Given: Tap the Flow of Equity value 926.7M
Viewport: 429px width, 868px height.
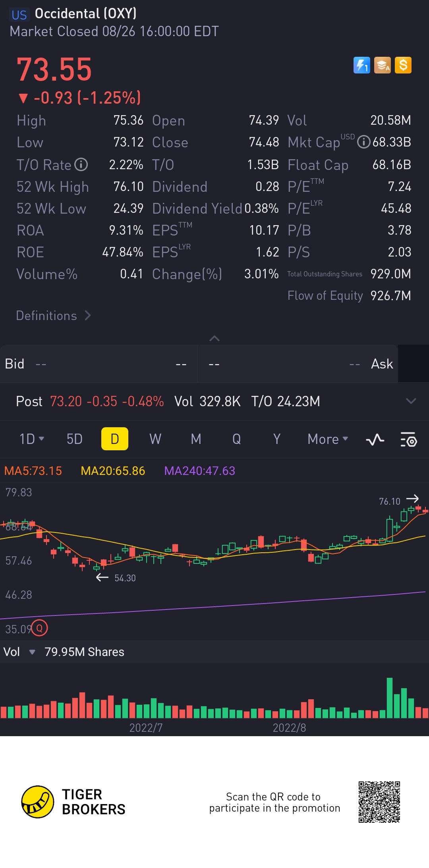Looking at the screenshot, I should [390, 295].
